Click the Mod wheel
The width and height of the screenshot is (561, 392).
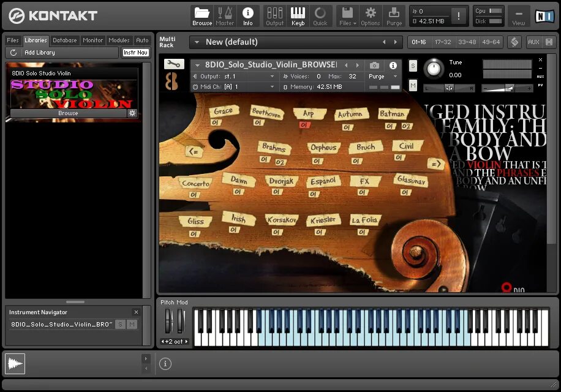click(x=181, y=320)
